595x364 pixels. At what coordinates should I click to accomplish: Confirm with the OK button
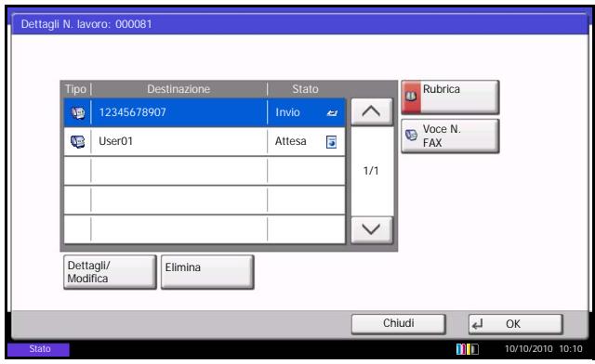tap(515, 324)
